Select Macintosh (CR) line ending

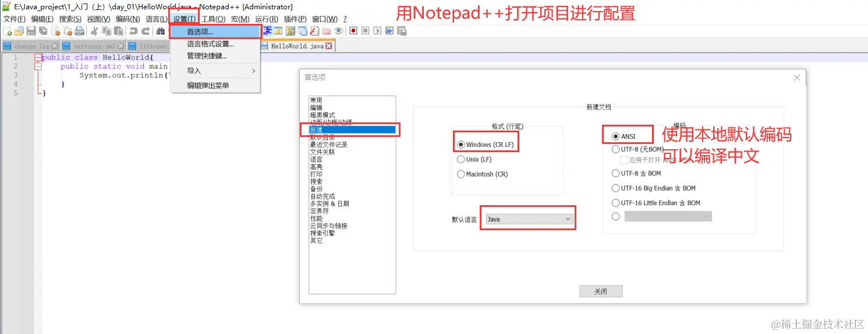(483, 174)
